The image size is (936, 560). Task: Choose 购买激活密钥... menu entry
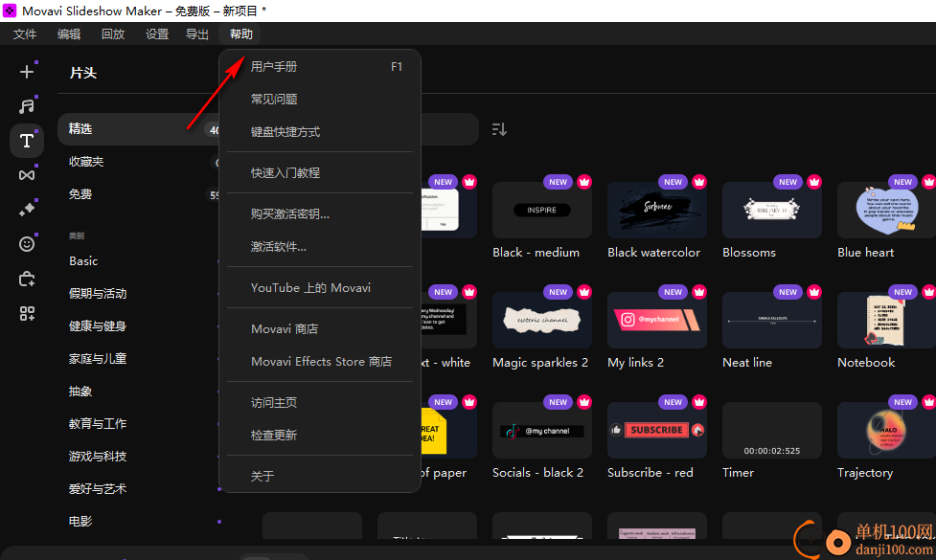(320, 214)
